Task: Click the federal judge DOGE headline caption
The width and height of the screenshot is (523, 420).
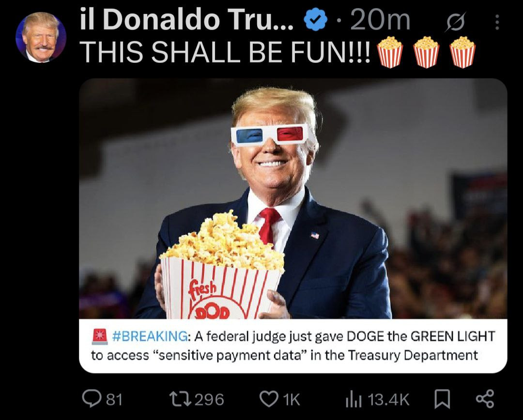Action: pos(293,345)
